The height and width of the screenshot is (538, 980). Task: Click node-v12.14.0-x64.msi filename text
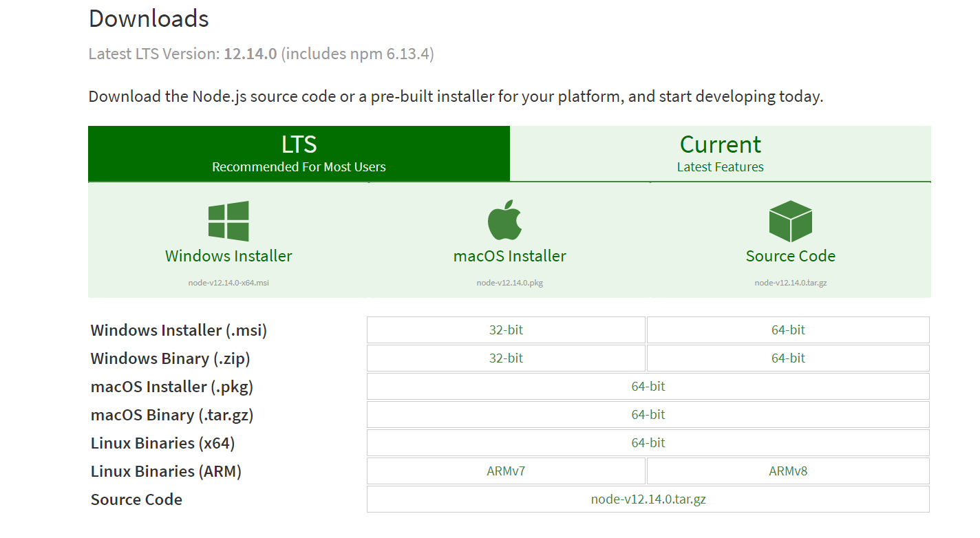[x=228, y=283]
